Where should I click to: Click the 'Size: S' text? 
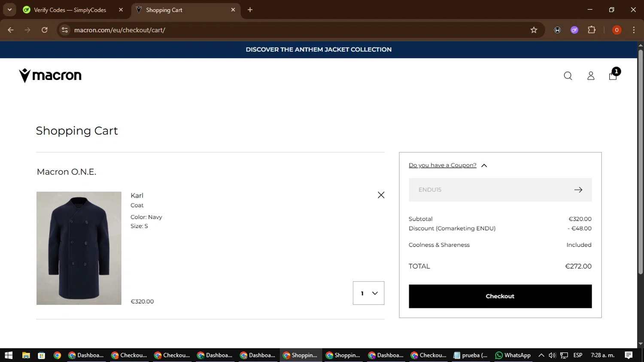pyautogui.click(x=139, y=226)
